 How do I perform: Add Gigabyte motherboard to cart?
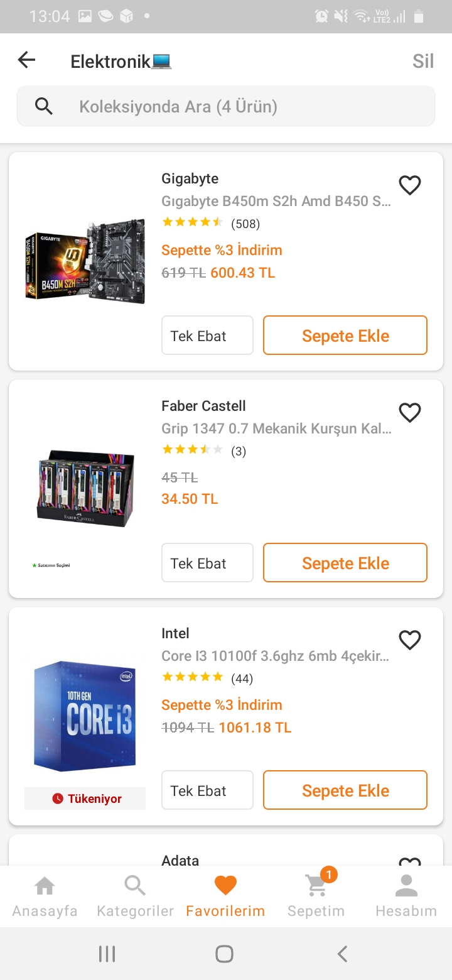pos(345,335)
